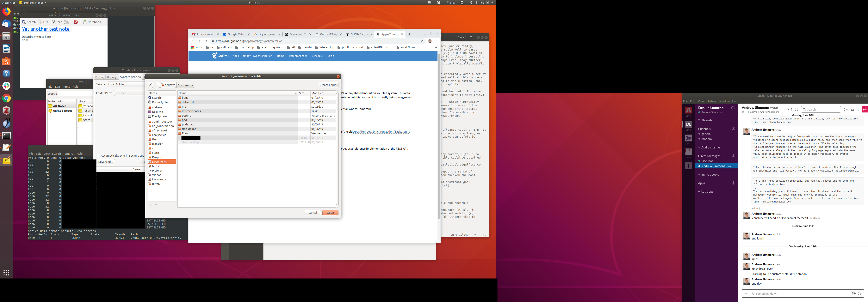
Task: Click the Chrome page vertical scrollbar
Action: pyautogui.click(x=439, y=135)
